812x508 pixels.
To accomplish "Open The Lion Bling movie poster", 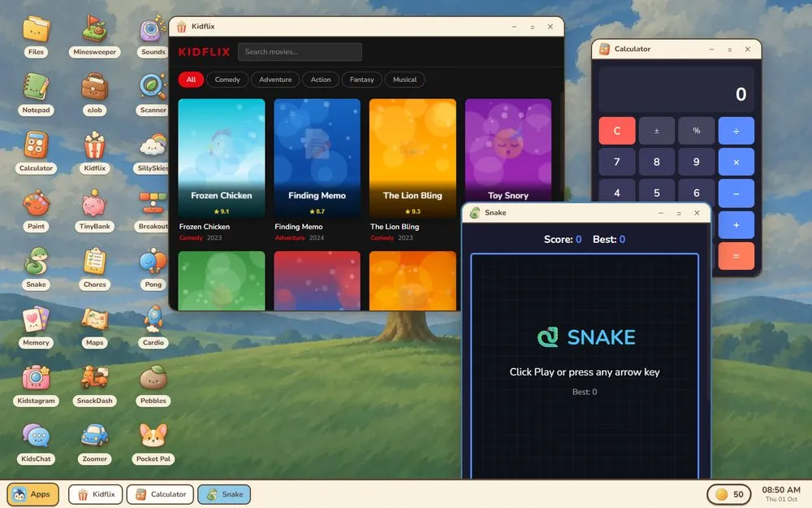I will (412, 158).
